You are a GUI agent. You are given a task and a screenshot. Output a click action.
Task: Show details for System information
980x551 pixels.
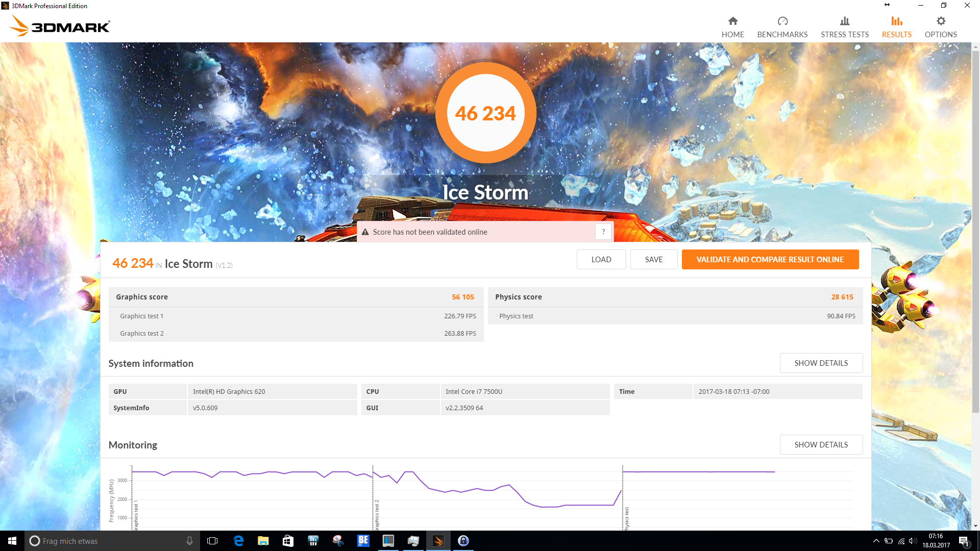point(821,363)
